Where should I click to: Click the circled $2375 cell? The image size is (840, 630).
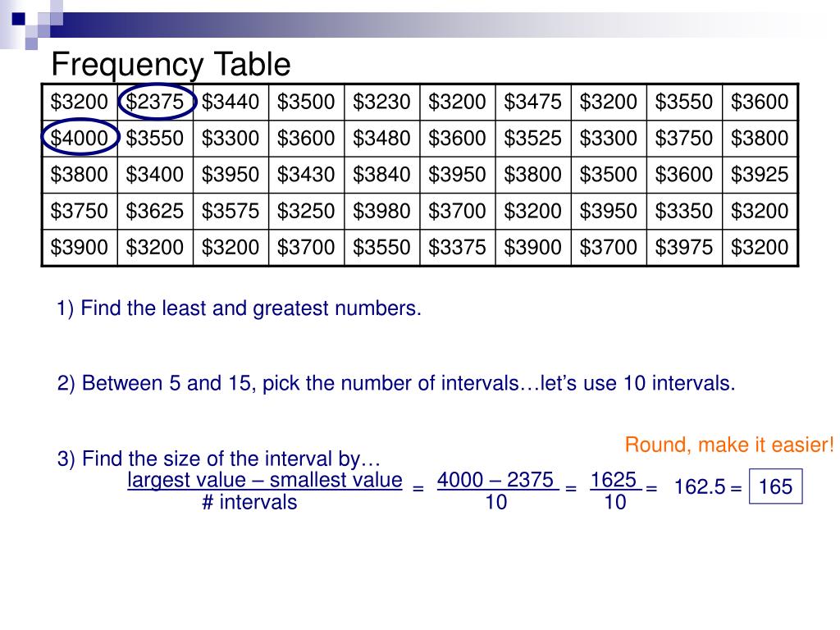tap(155, 102)
